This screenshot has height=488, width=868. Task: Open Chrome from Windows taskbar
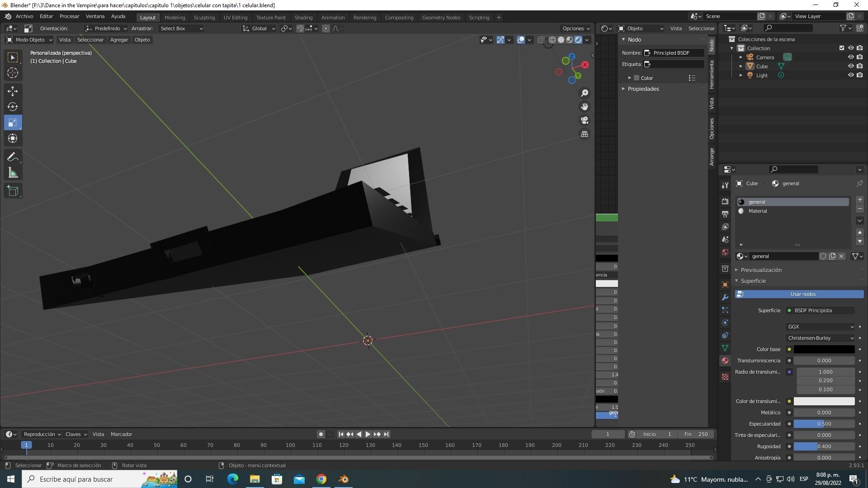coord(321,479)
